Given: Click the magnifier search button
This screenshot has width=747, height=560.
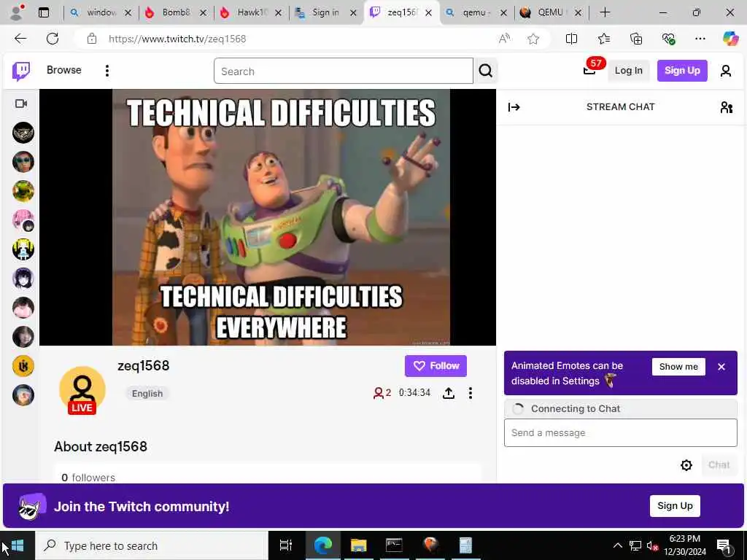Looking at the screenshot, I should (x=485, y=71).
